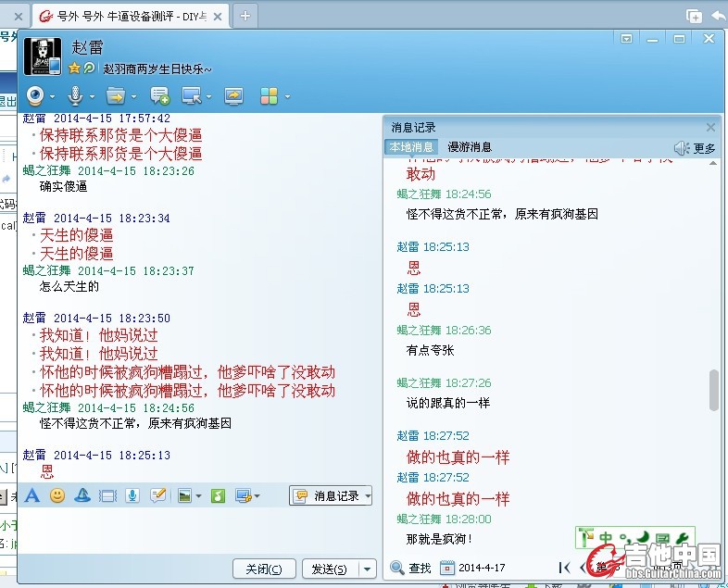Expand the send image dropdown arrow
Screen dimensions: 728x588
(199, 497)
